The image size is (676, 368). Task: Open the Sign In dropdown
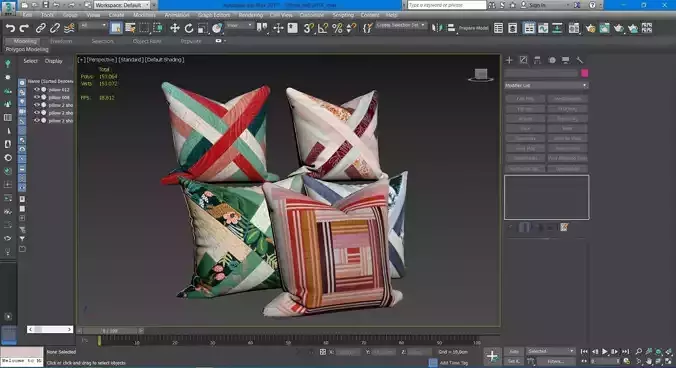544,5
